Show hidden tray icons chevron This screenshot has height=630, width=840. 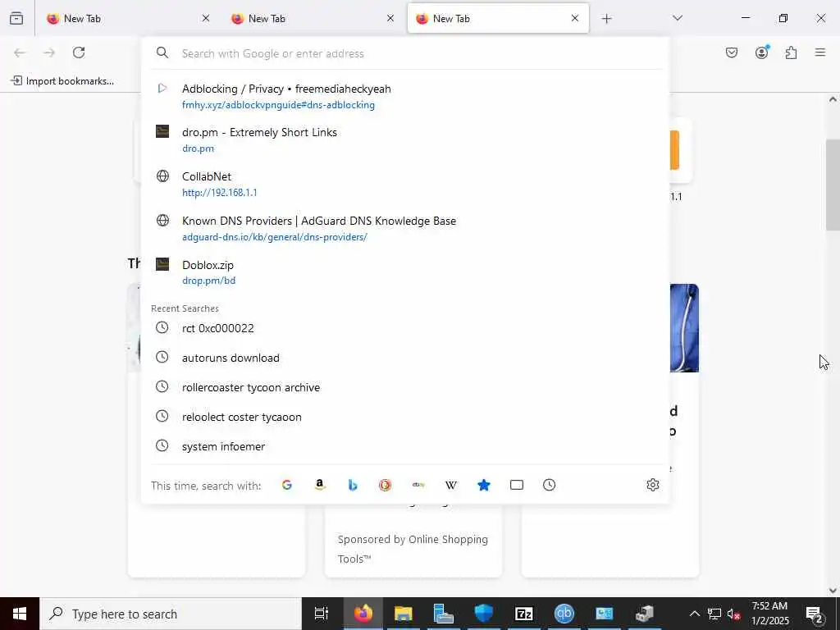[694, 614]
